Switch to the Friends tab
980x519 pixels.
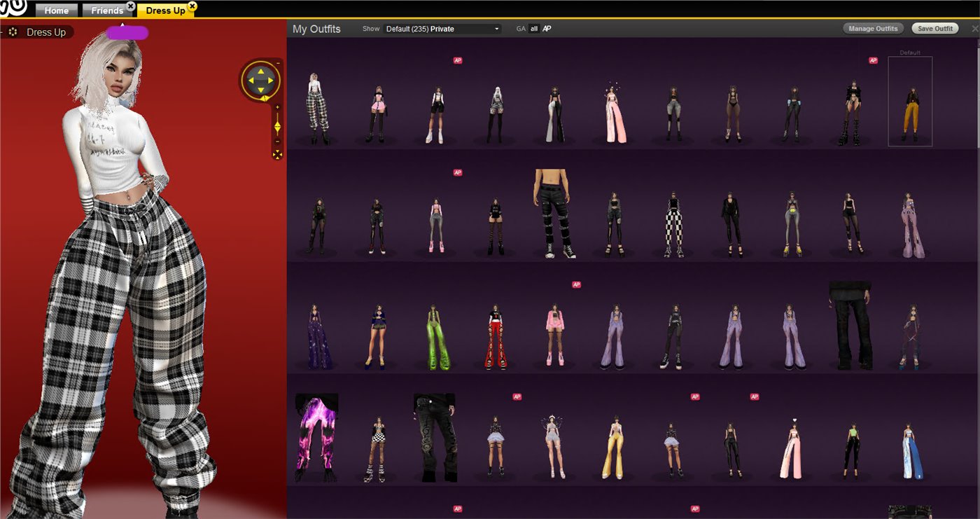coord(107,11)
